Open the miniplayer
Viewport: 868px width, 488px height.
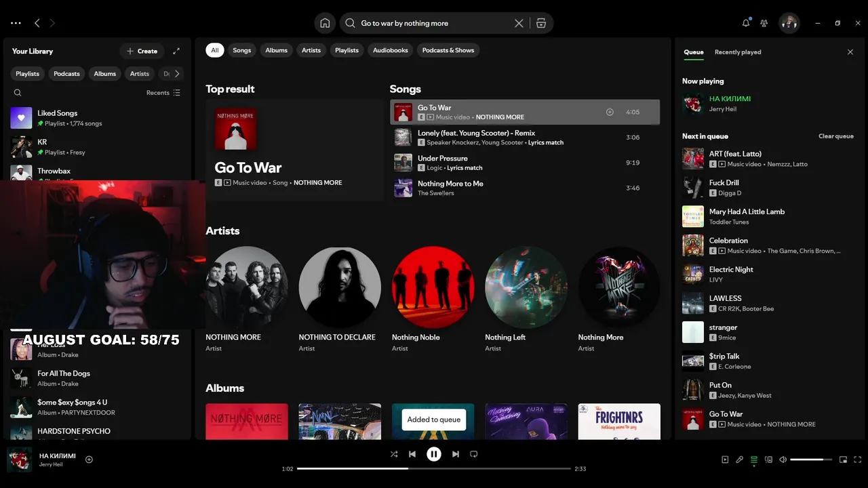[843, 460]
